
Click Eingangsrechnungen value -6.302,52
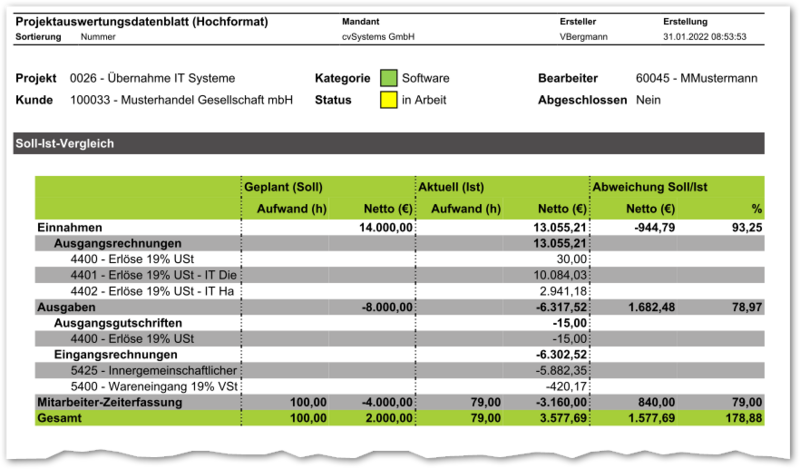pos(562,355)
